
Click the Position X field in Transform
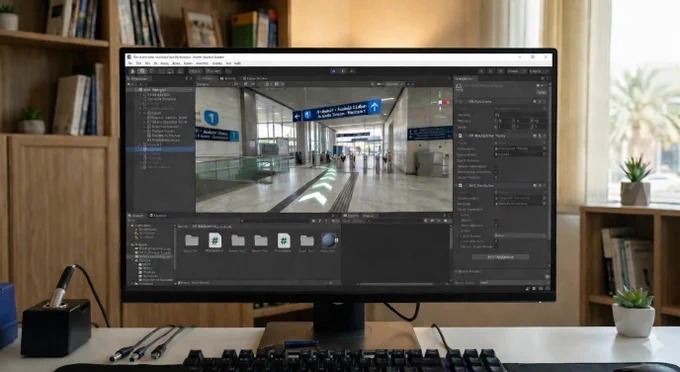pyautogui.click(x=503, y=121)
